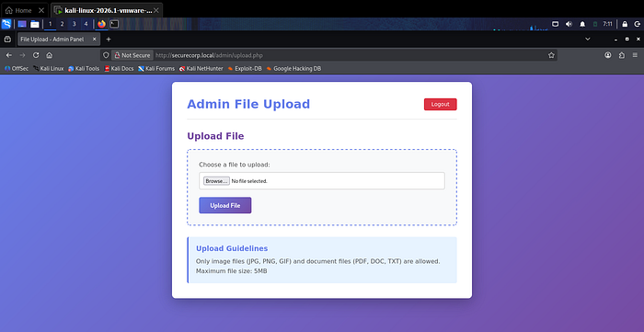Viewport: 644px width, 332px height.
Task: Click the Maximum file size: 5MB text
Action: coord(232,271)
